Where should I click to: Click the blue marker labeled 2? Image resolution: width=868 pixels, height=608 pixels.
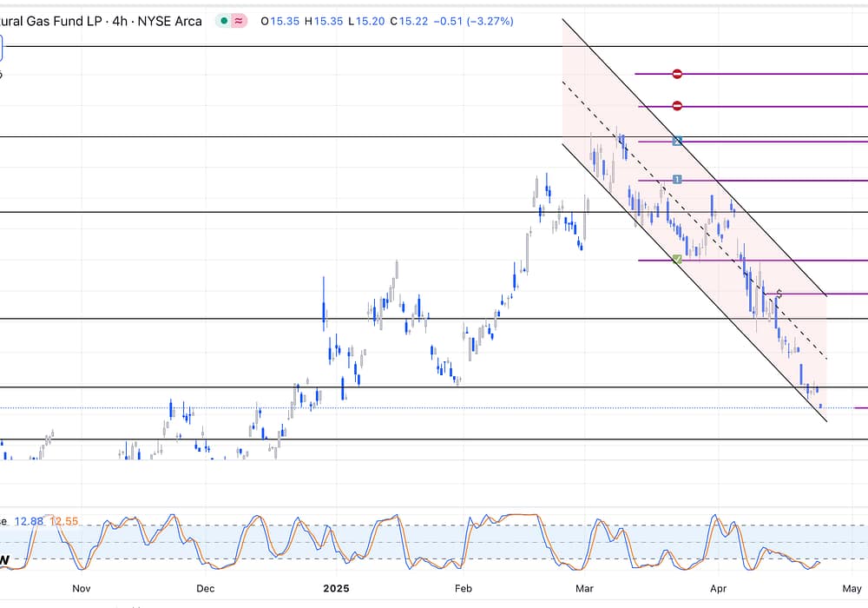(677, 141)
